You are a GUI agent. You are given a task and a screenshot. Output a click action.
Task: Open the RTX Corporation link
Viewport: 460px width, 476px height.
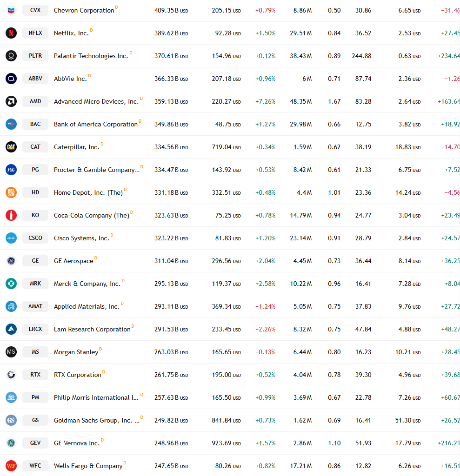click(x=78, y=375)
